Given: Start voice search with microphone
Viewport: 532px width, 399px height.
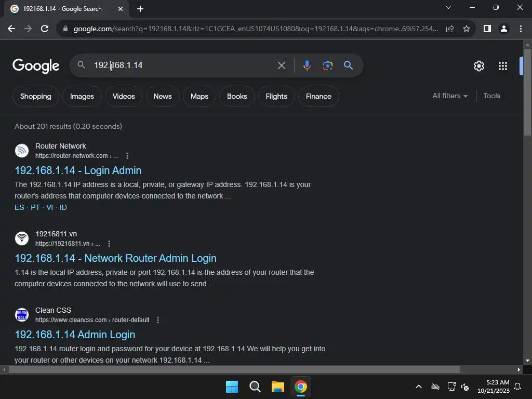Looking at the screenshot, I should (307, 65).
